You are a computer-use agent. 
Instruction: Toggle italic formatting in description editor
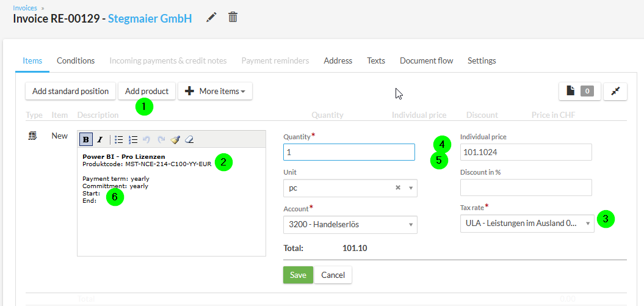point(99,140)
